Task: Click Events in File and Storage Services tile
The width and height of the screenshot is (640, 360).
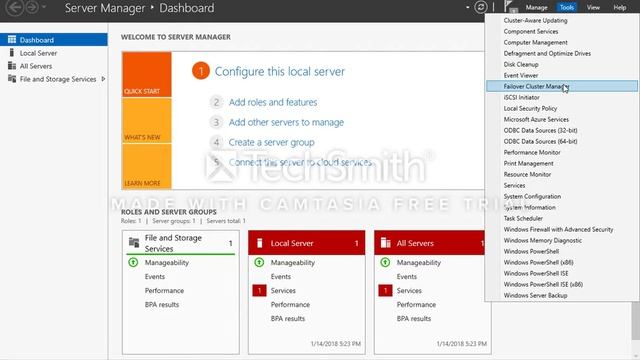Action: 155,276
